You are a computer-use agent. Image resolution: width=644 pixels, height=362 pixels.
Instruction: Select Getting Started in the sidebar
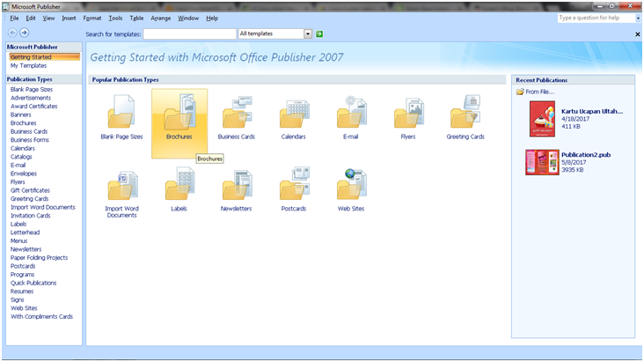(x=44, y=56)
